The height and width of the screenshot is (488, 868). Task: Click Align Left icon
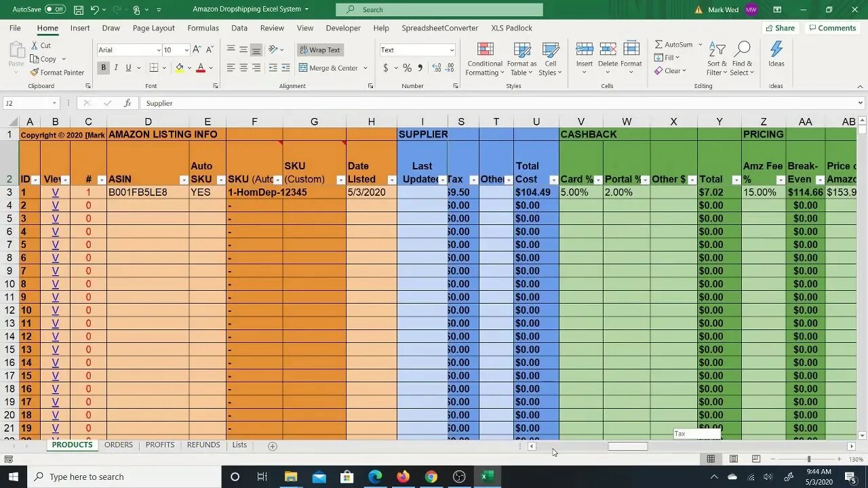click(x=231, y=68)
